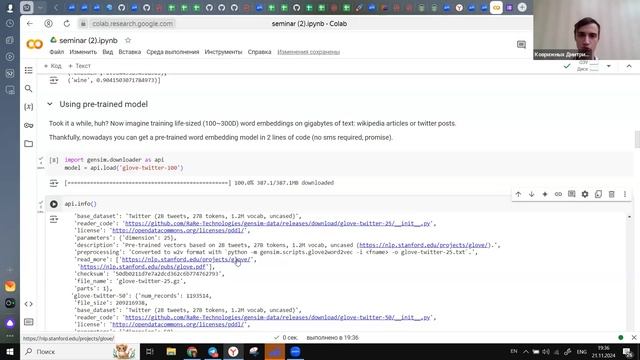
Task: Open the read_more stanford projects/glove link
Action: [x=186, y=259]
